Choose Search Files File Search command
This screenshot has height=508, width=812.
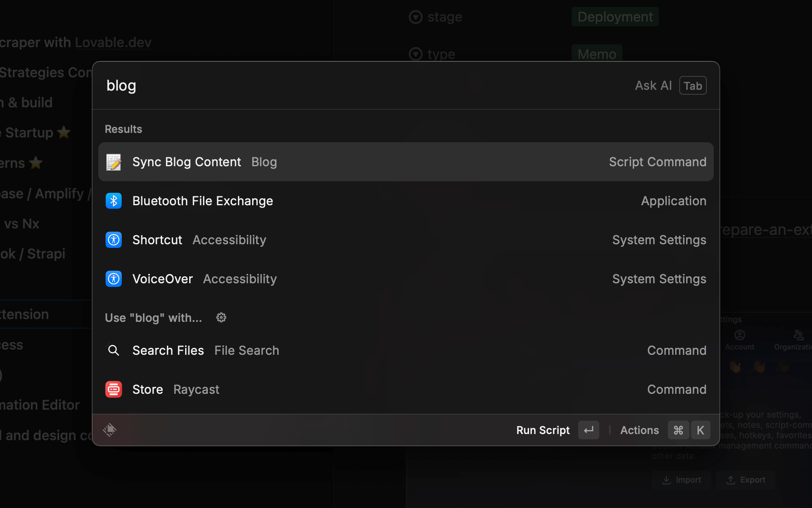click(x=405, y=350)
